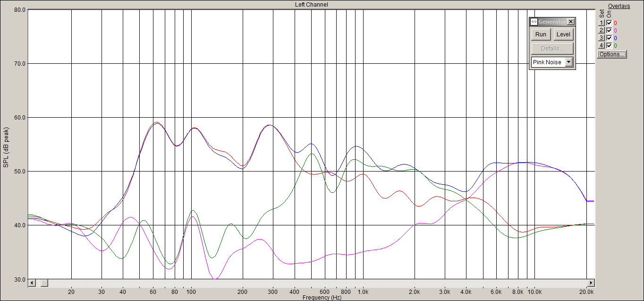Click the green overlay 4 offset value 0

point(615,45)
